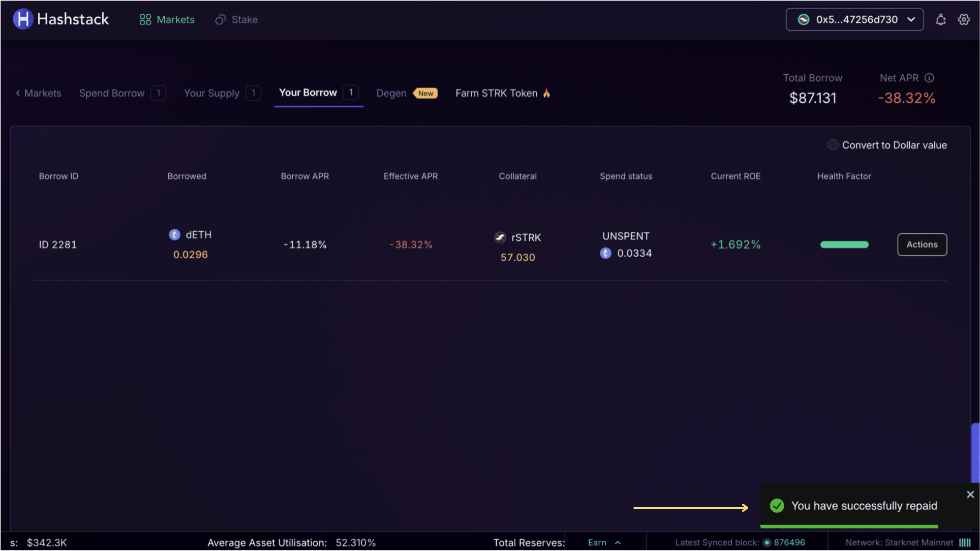Dismiss the successfully repaid notification

click(970, 495)
